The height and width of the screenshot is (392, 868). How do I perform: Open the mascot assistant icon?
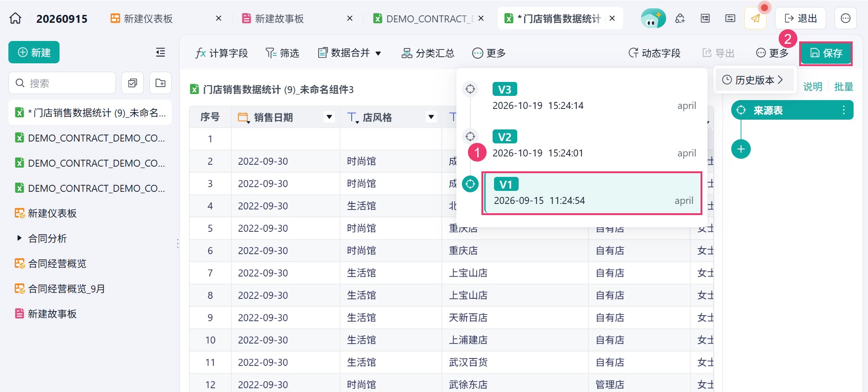[x=653, y=19]
